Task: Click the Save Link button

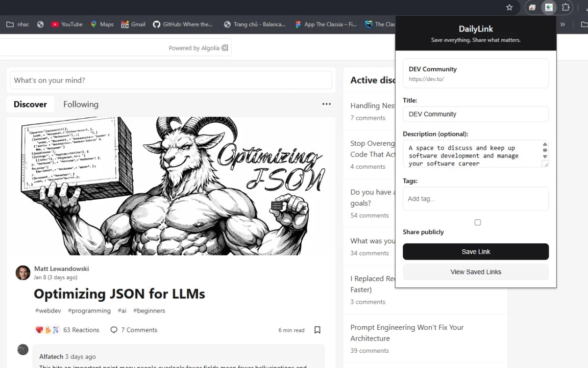Action: pyautogui.click(x=475, y=251)
